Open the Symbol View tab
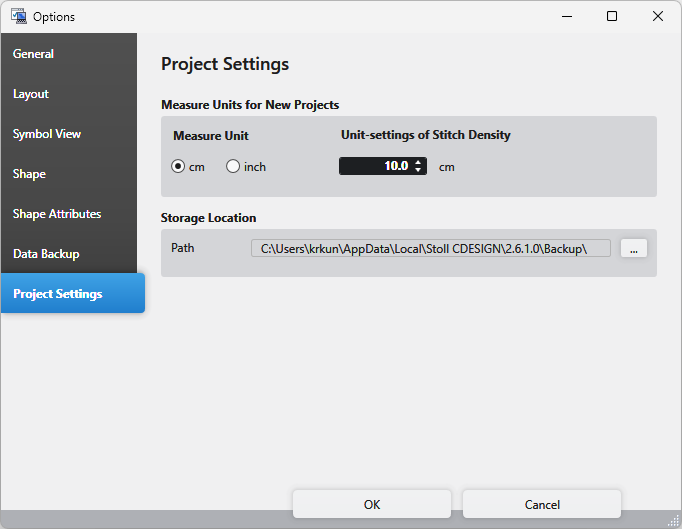Screen dimensions: 682x529 click(47, 134)
